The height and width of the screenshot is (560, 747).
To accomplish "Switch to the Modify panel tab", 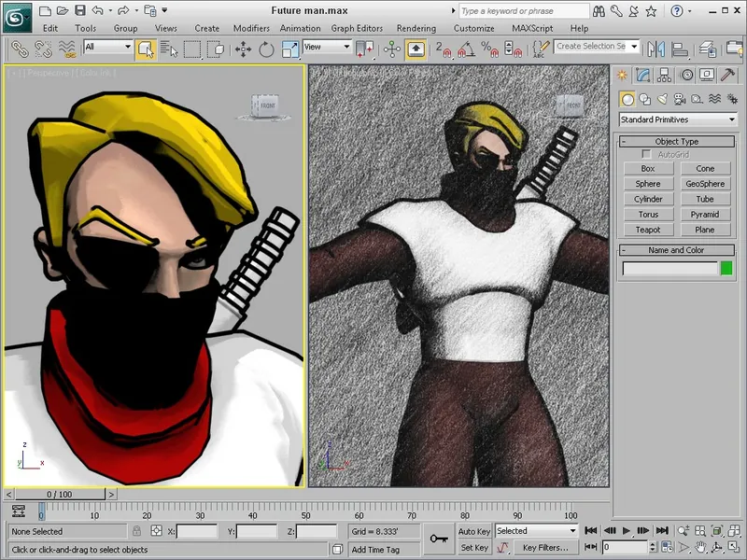I will point(643,75).
